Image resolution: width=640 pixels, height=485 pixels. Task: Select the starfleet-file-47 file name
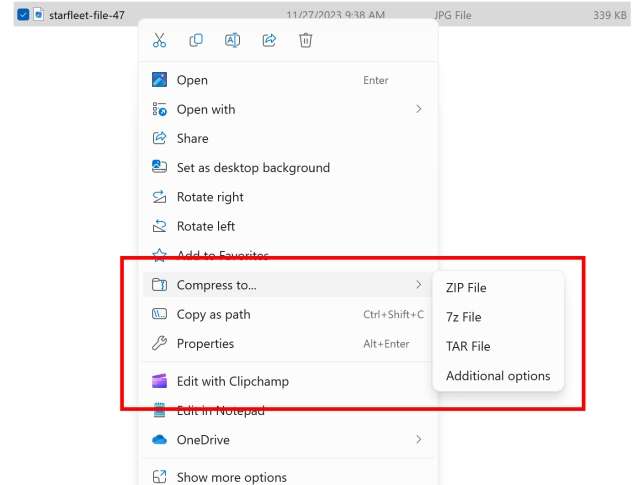(87, 15)
